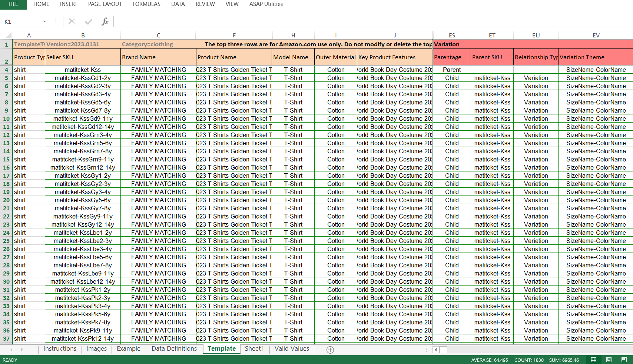Select cell matitcket-KssGrn3-4y
633x364 pixels.
click(x=83, y=135)
